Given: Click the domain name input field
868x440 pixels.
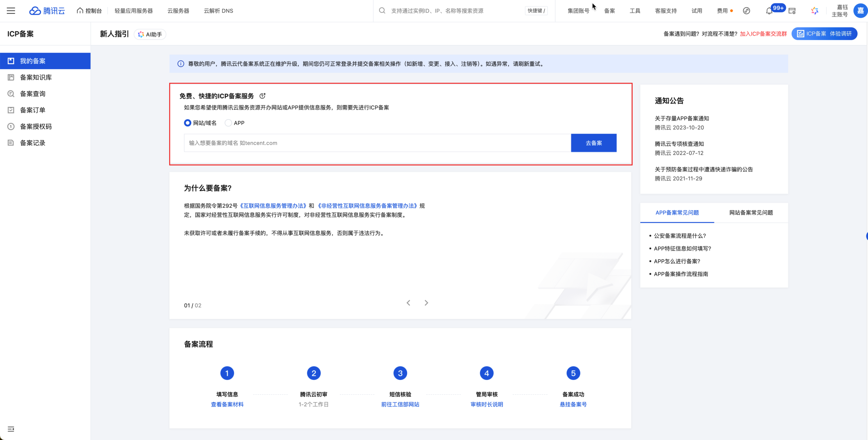Looking at the screenshot, I should 377,143.
